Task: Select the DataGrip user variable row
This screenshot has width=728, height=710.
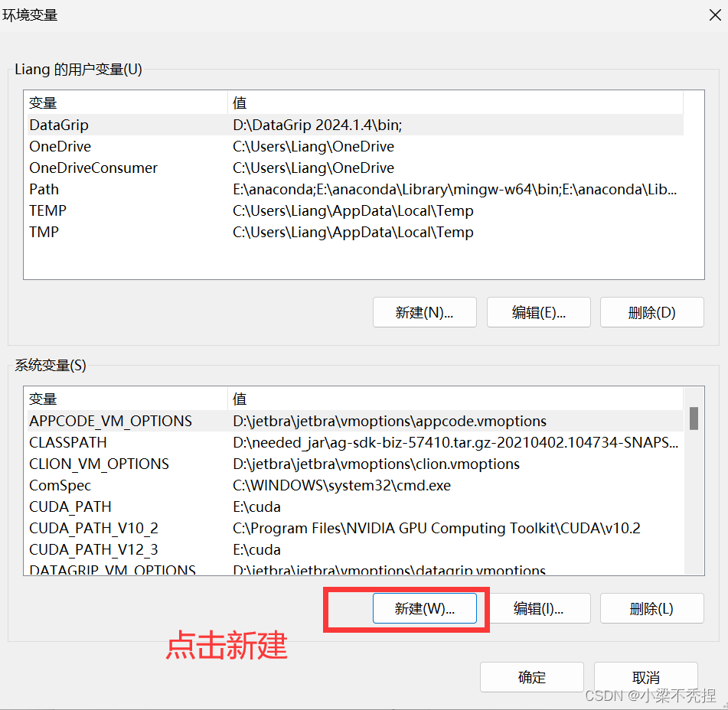Action: click(x=355, y=125)
